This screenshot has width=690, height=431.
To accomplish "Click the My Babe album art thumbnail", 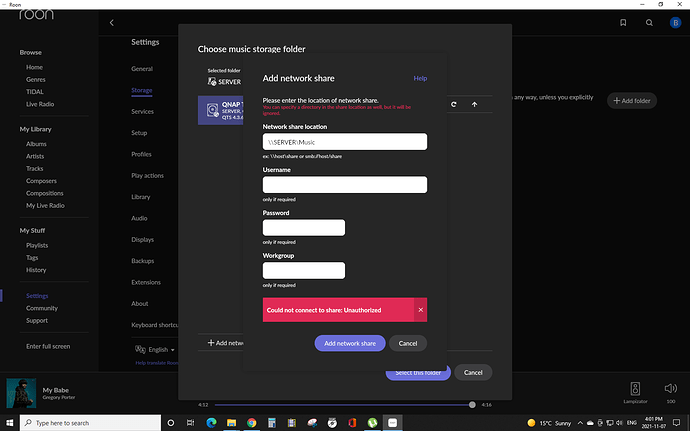I will pos(21,393).
